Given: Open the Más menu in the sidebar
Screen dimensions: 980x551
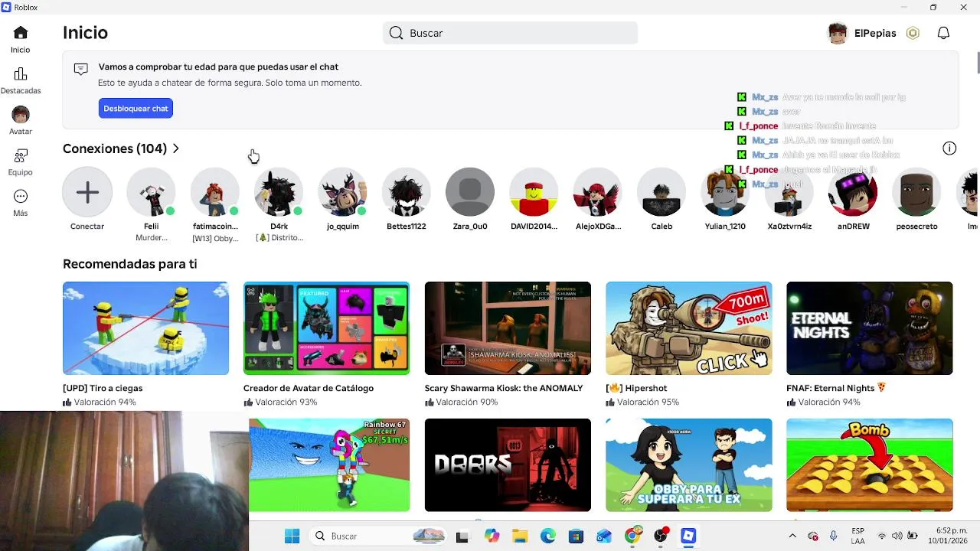Looking at the screenshot, I should point(21,197).
